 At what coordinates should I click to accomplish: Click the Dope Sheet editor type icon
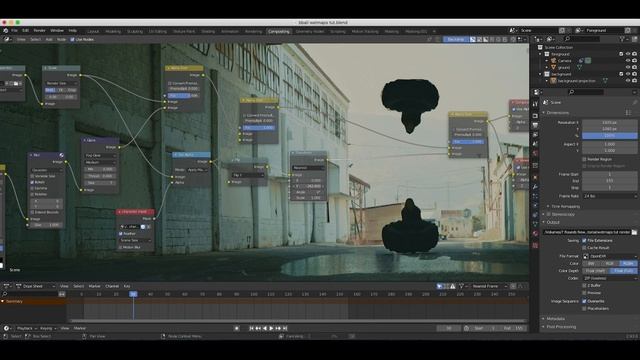point(7,286)
